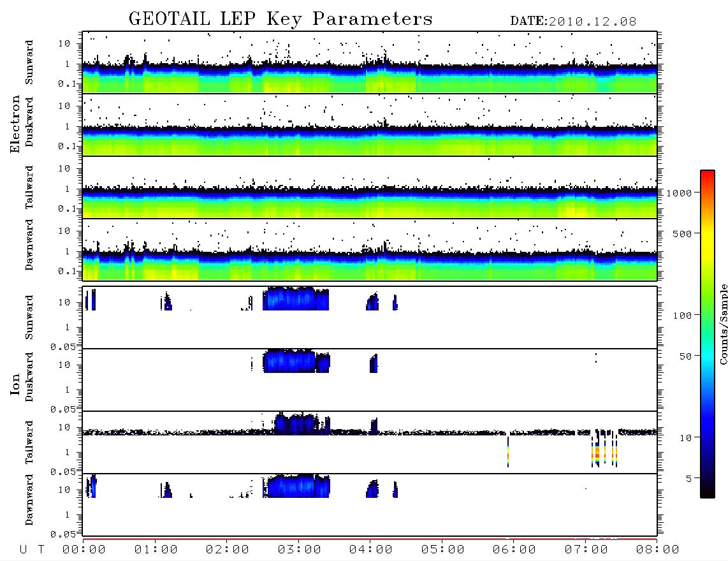Select the Ion 'Tailward' panel label

[x=29, y=442]
